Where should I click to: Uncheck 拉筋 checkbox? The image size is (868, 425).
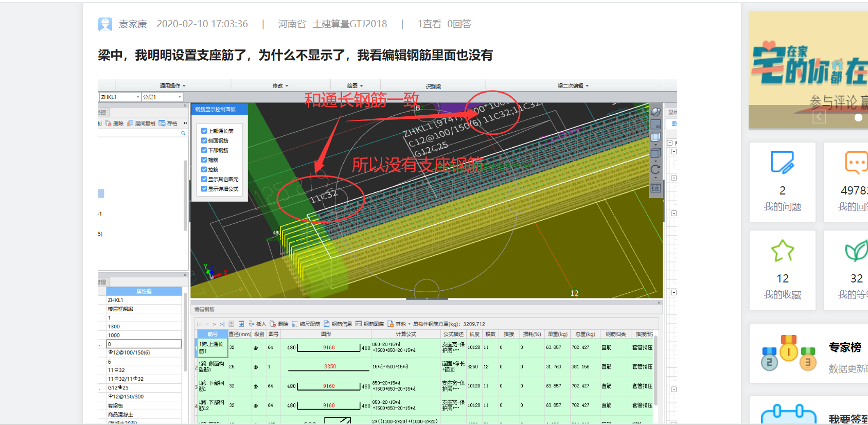[204, 169]
